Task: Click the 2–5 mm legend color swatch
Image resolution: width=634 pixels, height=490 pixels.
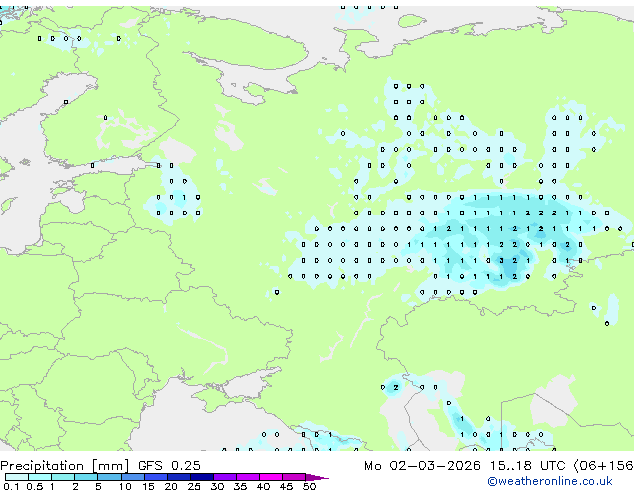Action: (x=86, y=477)
